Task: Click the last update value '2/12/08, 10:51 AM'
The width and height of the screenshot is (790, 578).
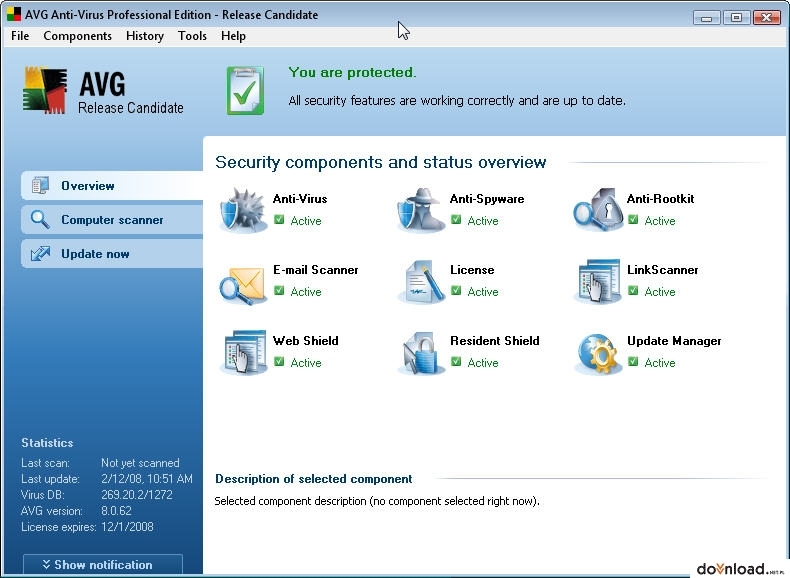Action: click(147, 479)
